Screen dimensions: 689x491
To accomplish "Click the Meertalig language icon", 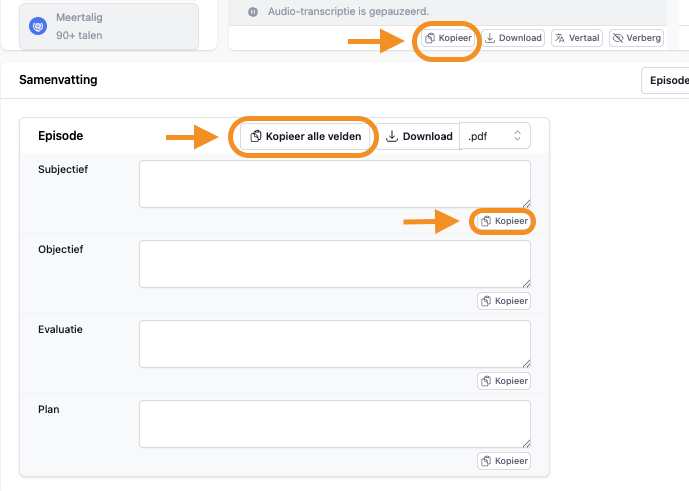I will tap(39, 26).
